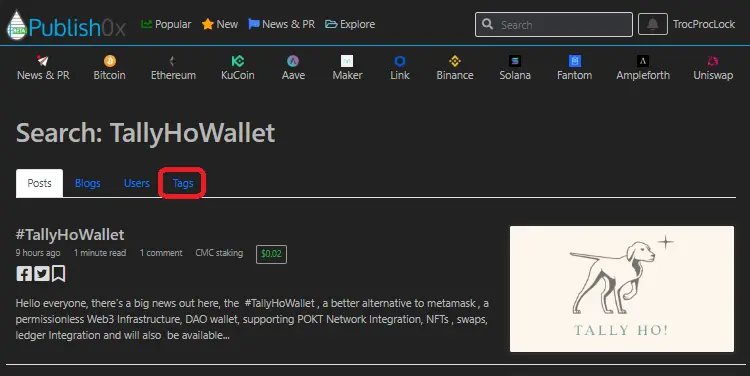Click the Explore folder icon
The width and height of the screenshot is (750, 376).
(331, 24)
